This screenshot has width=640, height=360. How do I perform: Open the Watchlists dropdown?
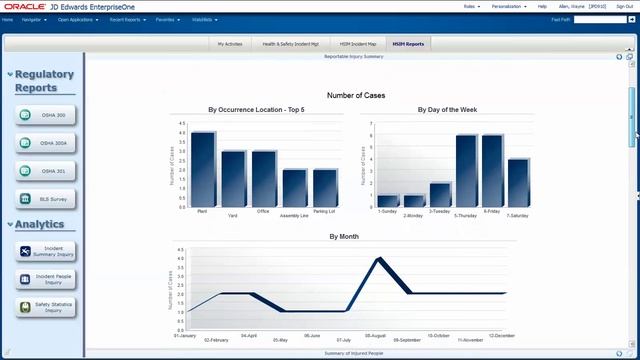click(x=204, y=20)
